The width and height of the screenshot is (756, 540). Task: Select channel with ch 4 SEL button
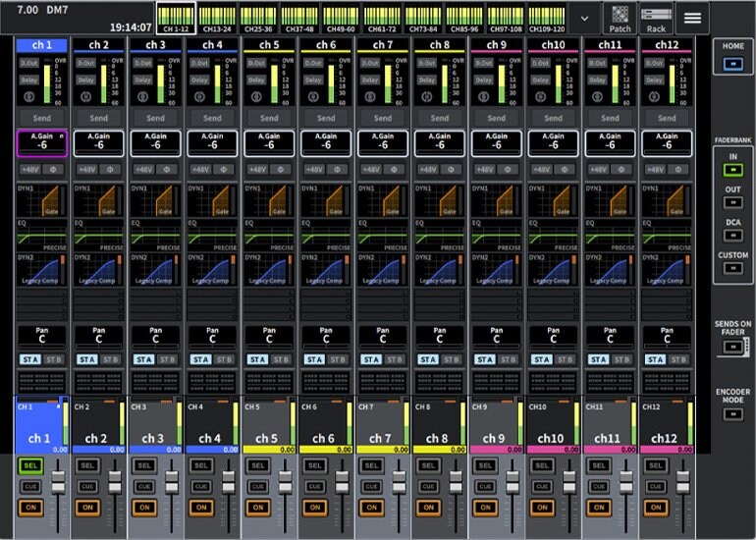[201, 465]
